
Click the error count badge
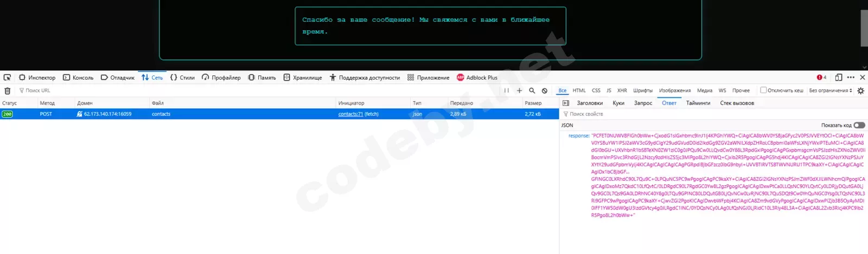[x=821, y=77]
